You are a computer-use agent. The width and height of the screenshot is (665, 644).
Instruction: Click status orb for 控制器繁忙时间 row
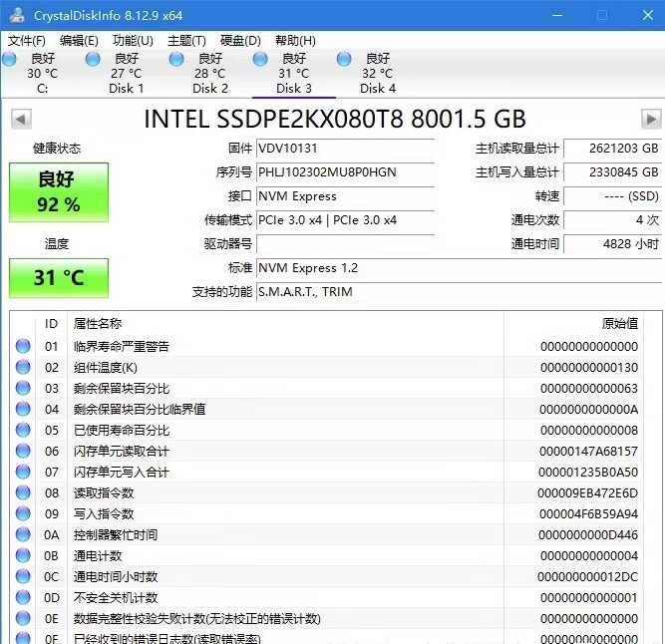pyautogui.click(x=23, y=534)
